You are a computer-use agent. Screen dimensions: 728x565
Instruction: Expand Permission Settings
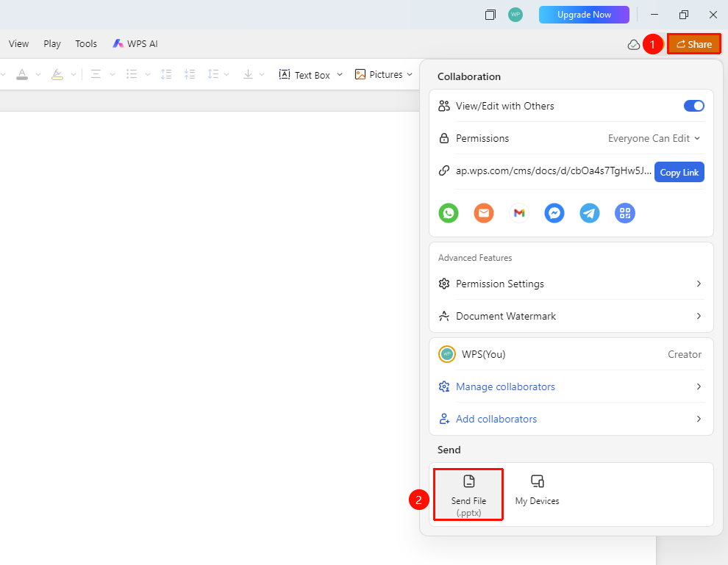click(571, 284)
